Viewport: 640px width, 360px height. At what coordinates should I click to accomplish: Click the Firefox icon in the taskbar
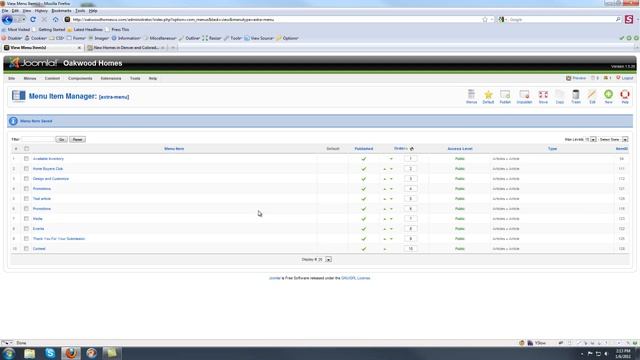coord(71,353)
